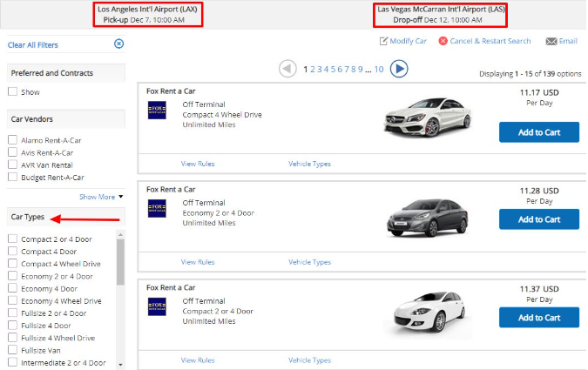
Task: View Rules for Compact 4 Wheel Drive listing
Action: coord(198,164)
